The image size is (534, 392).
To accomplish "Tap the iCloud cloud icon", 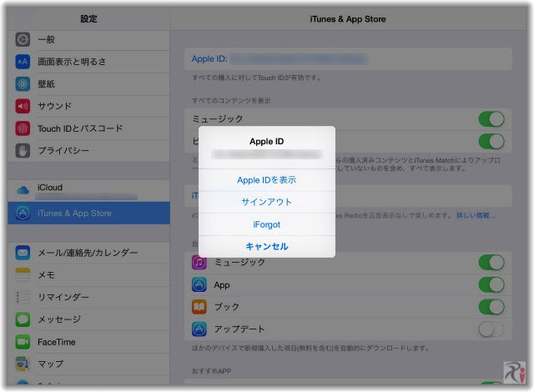I will click(23, 190).
